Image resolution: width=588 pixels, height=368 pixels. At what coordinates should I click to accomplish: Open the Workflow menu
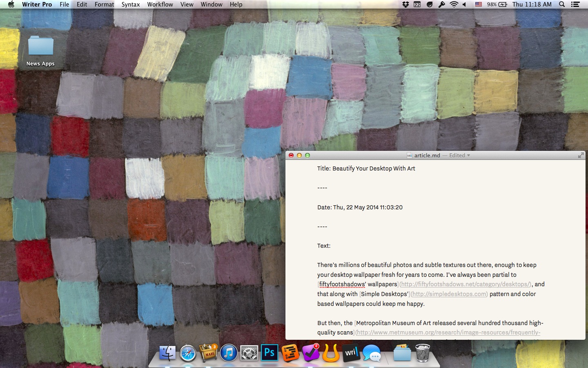[x=160, y=4]
